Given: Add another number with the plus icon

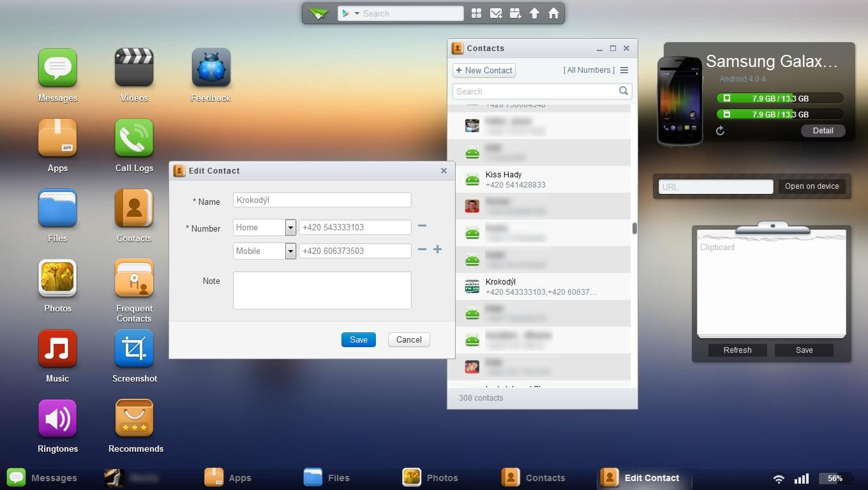Looking at the screenshot, I should coord(437,249).
